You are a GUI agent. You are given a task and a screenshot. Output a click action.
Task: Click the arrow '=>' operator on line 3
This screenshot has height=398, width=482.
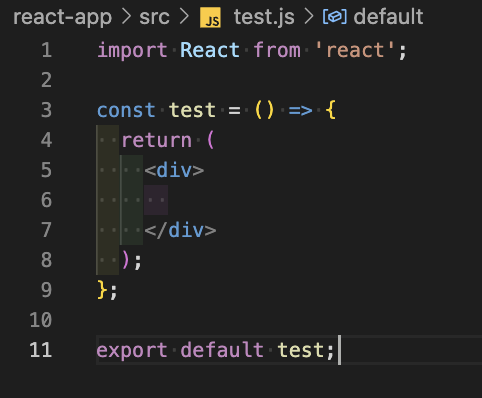[x=300, y=110]
